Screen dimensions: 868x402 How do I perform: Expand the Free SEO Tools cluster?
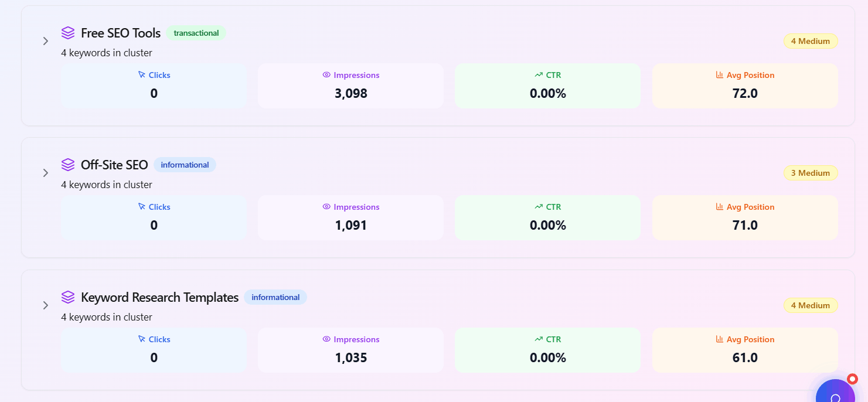[x=45, y=41]
